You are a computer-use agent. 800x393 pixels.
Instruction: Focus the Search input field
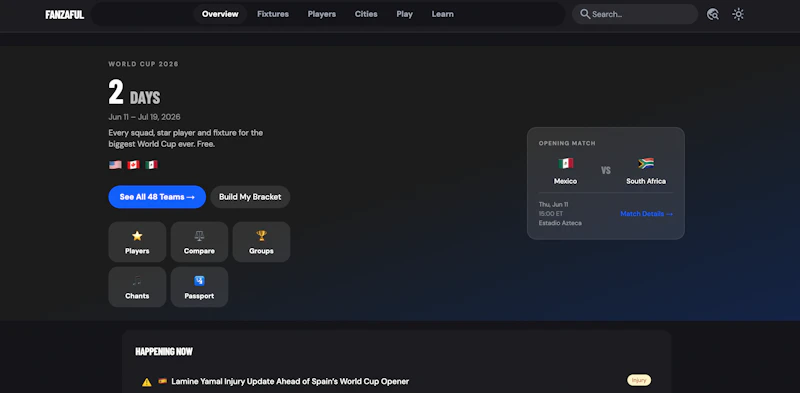635,14
